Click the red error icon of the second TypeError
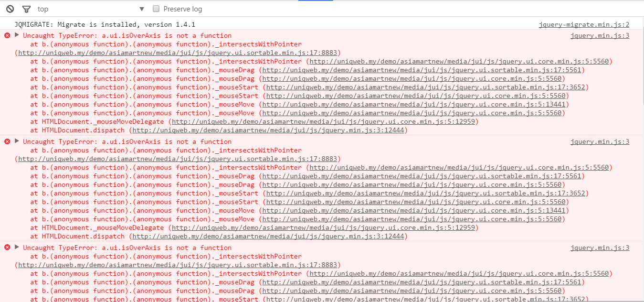 coord(7,141)
